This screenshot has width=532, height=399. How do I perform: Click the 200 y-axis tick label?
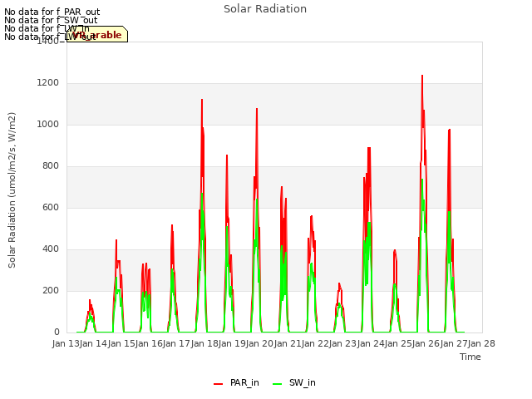tap(51, 291)
